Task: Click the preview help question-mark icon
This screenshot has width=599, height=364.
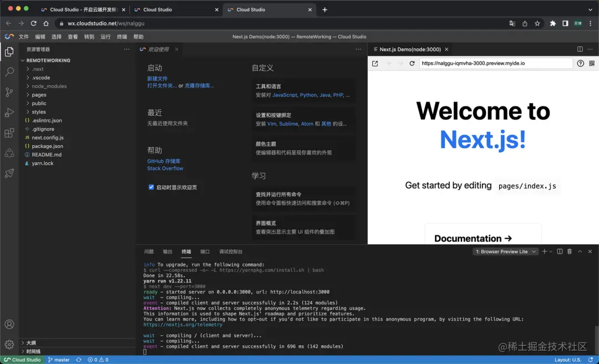Action: click(580, 63)
